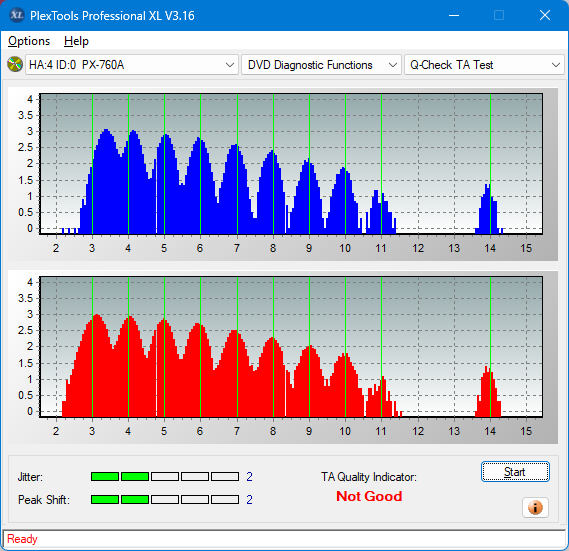Click the first green Jitter indicator segment
Viewport: 569px width, 551px height.
(105, 476)
